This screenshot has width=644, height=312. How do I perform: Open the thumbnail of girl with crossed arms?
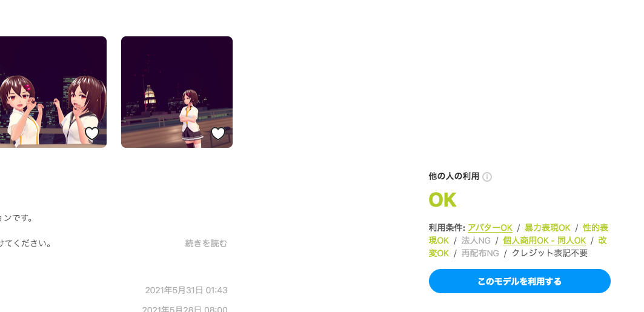[177, 92]
